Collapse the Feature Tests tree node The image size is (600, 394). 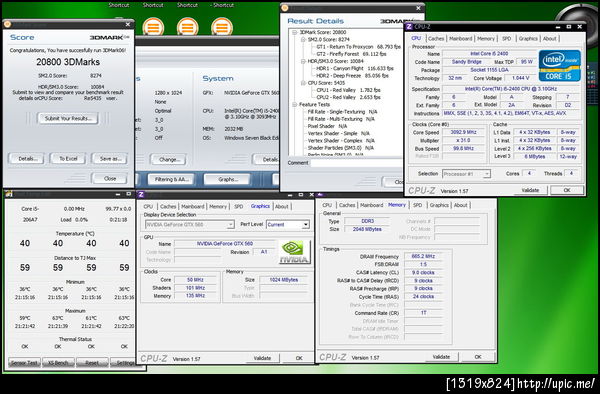click(x=294, y=104)
